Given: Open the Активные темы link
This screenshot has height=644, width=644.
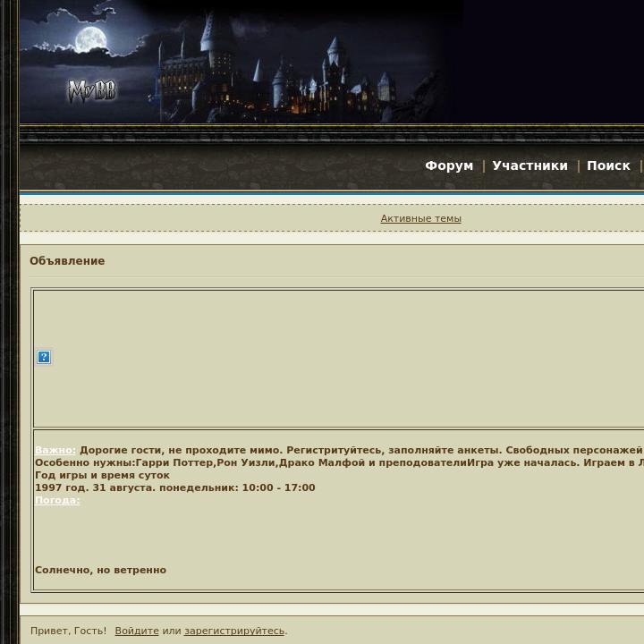Looking at the screenshot, I should pos(420,218).
